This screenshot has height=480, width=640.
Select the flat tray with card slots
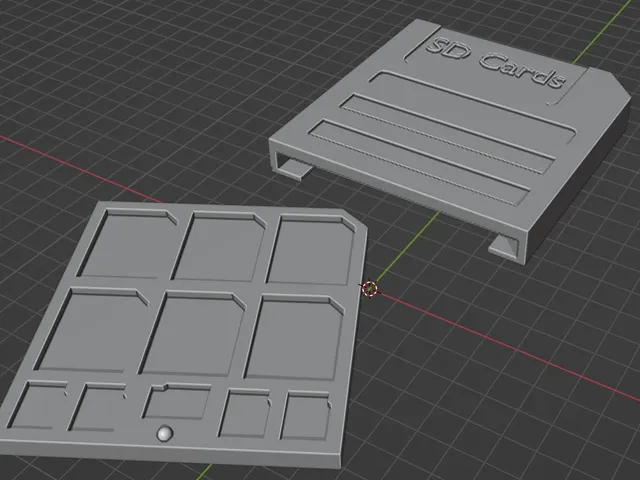click(184, 335)
